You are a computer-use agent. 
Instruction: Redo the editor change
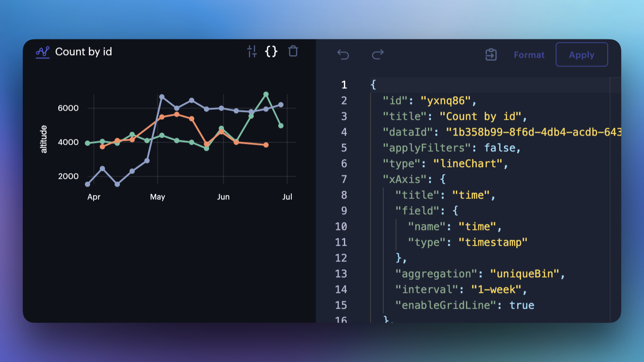click(x=378, y=54)
